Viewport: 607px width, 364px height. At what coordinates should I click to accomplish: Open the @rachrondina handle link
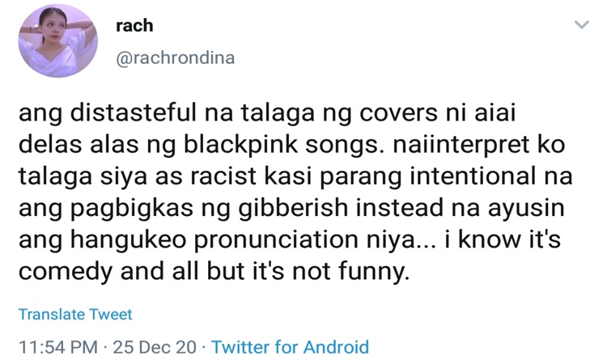point(176,58)
